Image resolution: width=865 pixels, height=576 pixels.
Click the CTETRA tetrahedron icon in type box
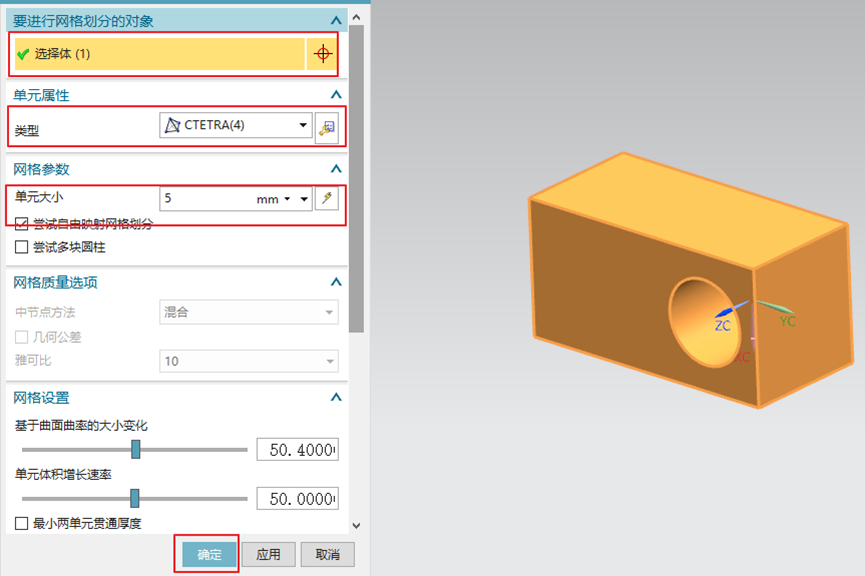173,125
